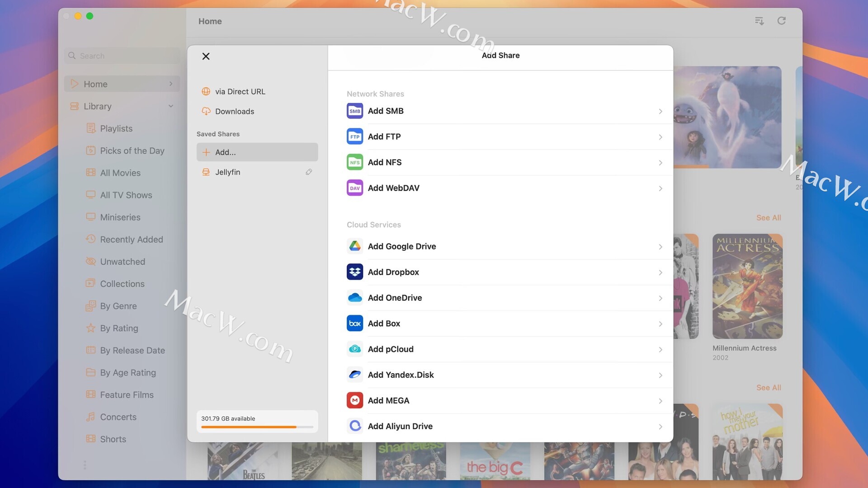The image size is (868, 488).
Task: Open the Add FTP row chevron
Action: pyautogui.click(x=660, y=137)
